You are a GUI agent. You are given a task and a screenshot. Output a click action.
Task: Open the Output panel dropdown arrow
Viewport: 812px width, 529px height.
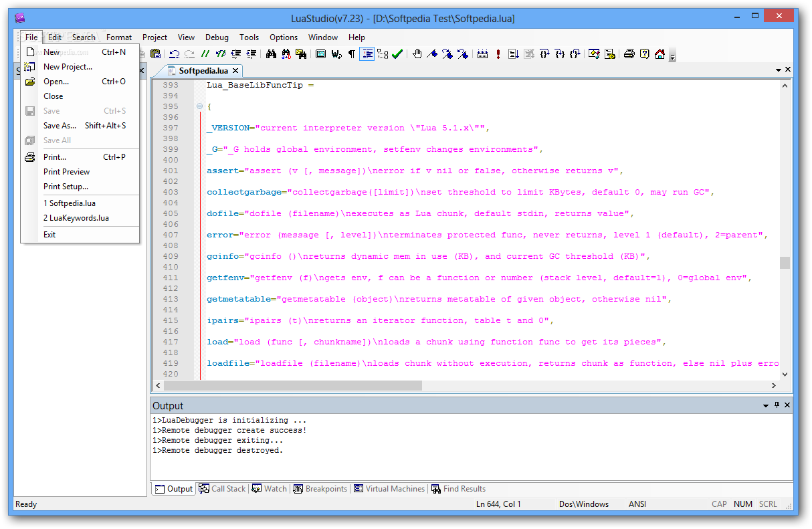pos(767,406)
